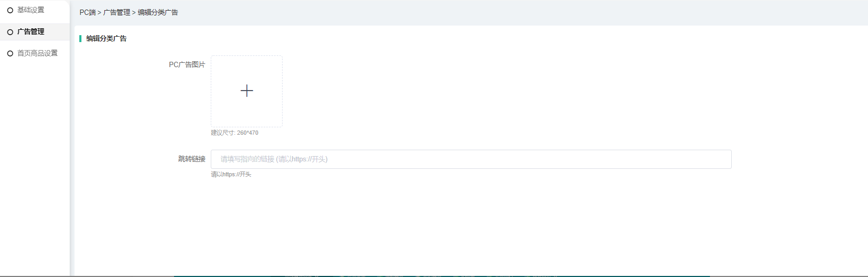
Task: Click the 请以https://开头 hint below the input
Action: click(x=231, y=174)
